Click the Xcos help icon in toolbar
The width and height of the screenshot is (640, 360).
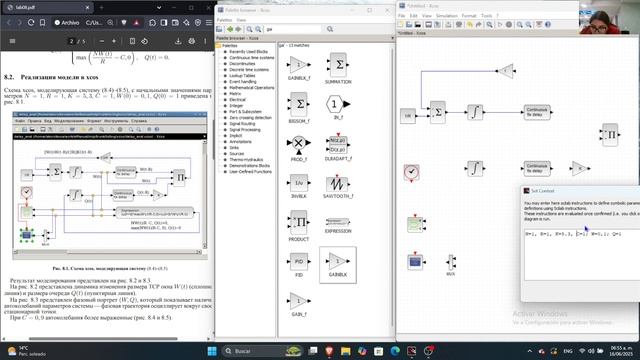(x=548, y=24)
